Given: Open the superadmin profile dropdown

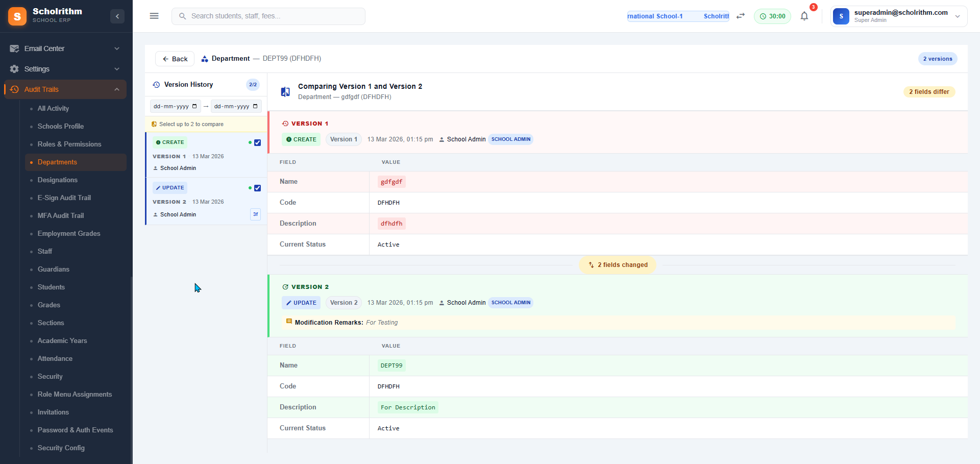Looking at the screenshot, I should pyautogui.click(x=959, y=16).
